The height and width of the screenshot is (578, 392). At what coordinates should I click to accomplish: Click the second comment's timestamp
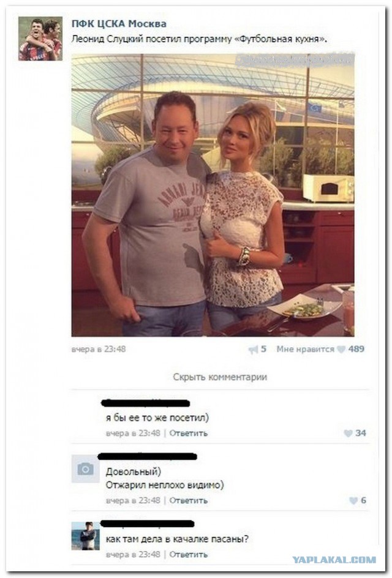tap(133, 501)
